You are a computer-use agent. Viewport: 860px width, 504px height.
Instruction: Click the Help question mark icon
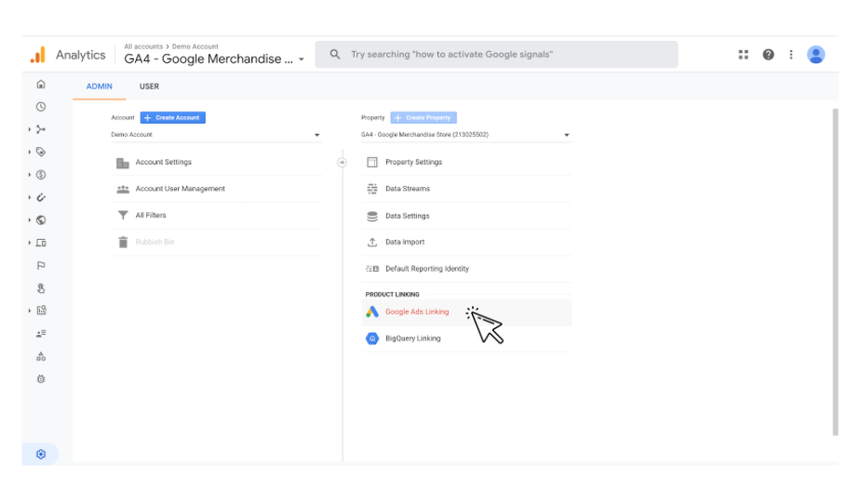point(768,55)
